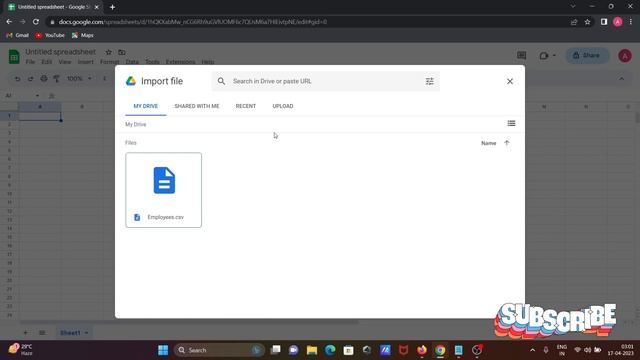Open Microsoft Edge from taskbar
This screenshot has height=360, width=640.
click(330, 350)
